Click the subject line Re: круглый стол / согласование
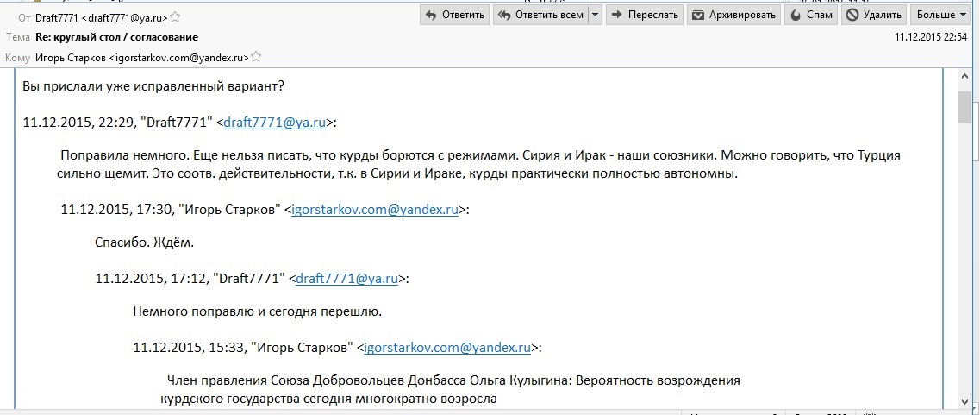 [x=116, y=37]
